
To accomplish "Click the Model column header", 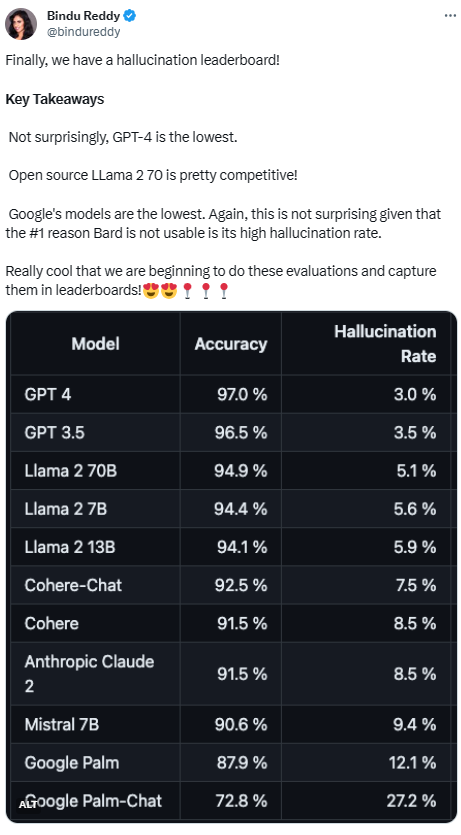I will click(95, 343).
